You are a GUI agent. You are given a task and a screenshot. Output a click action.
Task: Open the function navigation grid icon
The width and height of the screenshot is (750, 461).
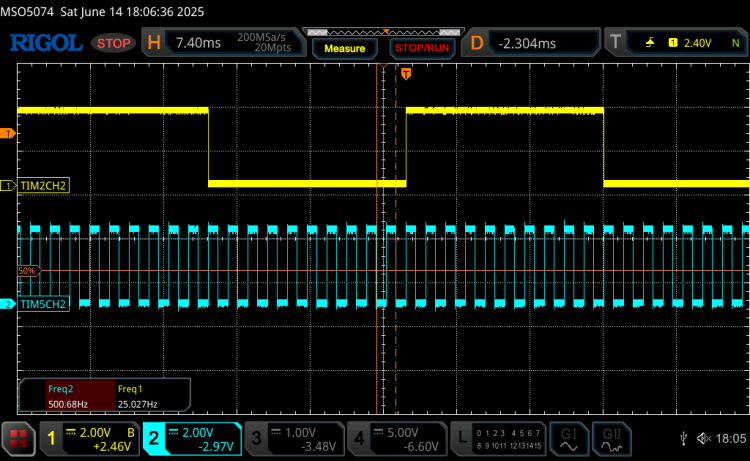pyautogui.click(x=17, y=438)
